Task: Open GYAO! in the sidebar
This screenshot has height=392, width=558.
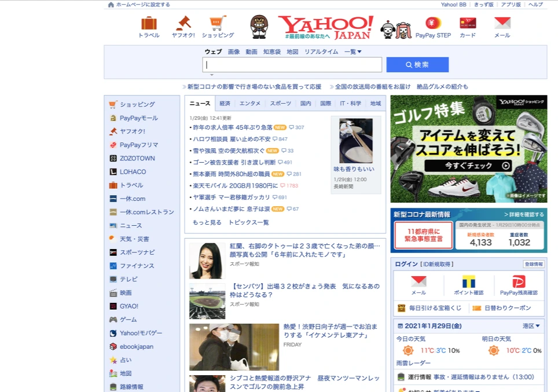Action: [129, 306]
